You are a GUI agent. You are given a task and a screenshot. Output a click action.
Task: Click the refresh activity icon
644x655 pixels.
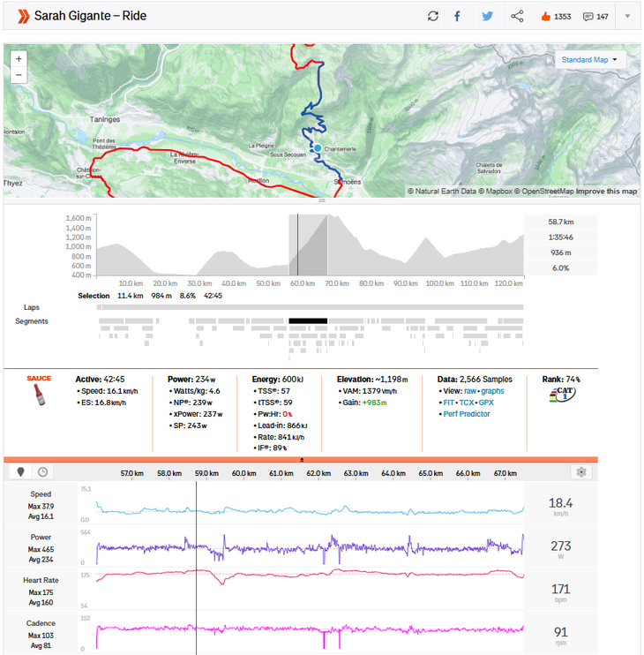(432, 16)
